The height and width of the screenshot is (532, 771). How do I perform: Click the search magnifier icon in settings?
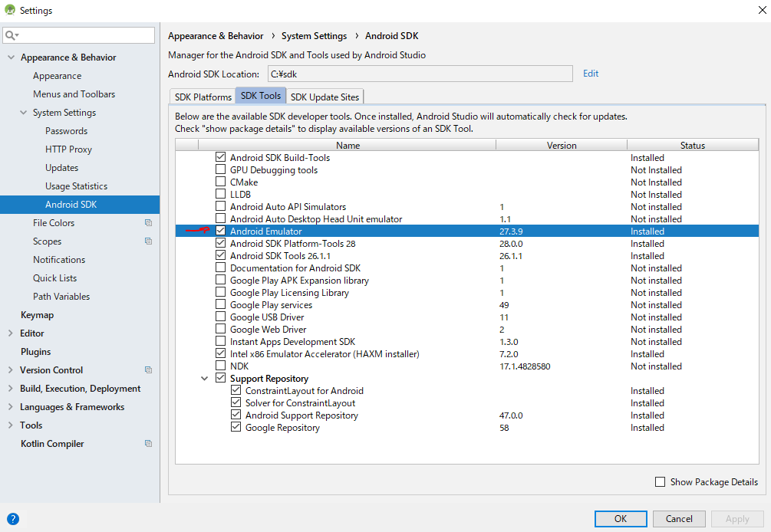click(x=9, y=35)
